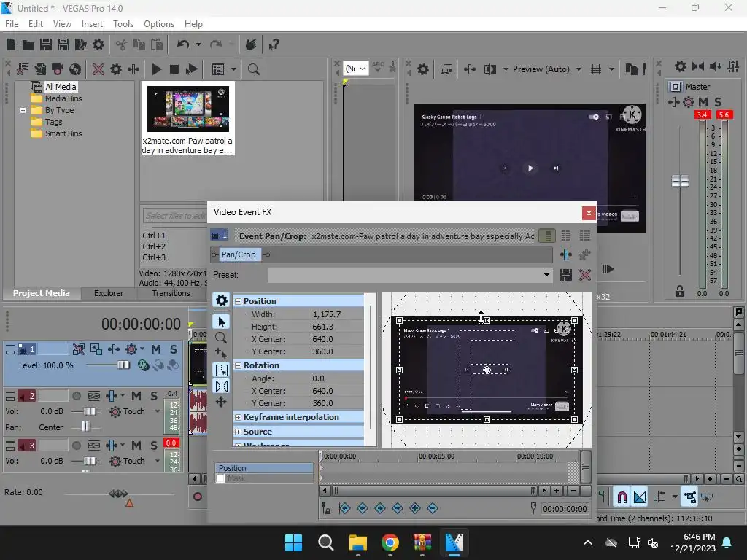Click the Move Freely cross-arrows icon
Screen dimensions: 747x560
(x=221, y=402)
